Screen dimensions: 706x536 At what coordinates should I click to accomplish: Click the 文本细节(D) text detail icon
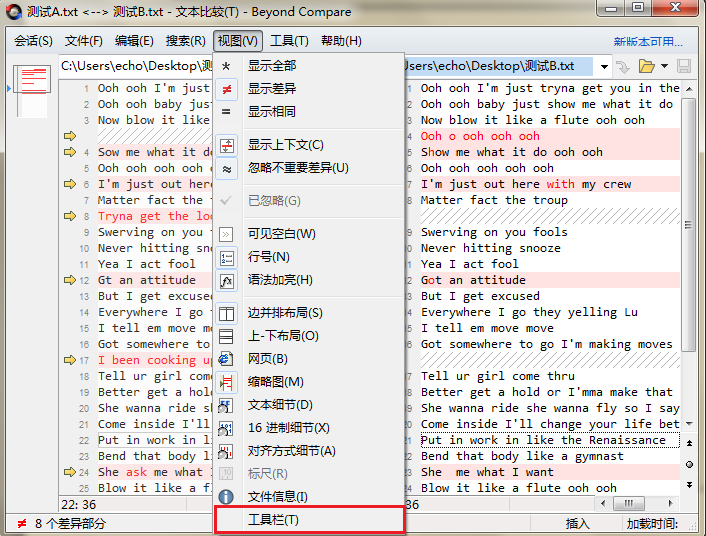click(x=226, y=405)
